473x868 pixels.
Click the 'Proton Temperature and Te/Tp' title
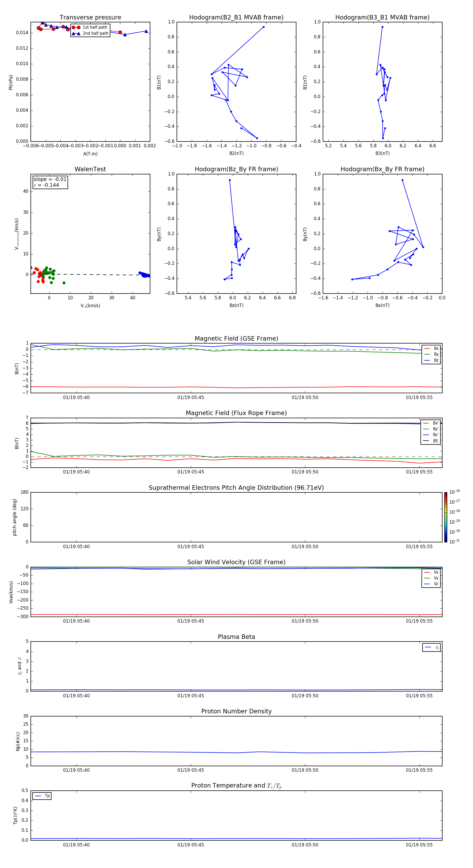[236, 786]
